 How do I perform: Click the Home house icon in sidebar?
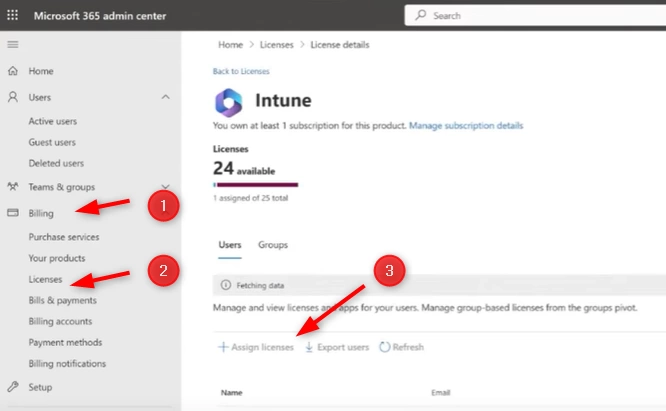click(x=13, y=70)
